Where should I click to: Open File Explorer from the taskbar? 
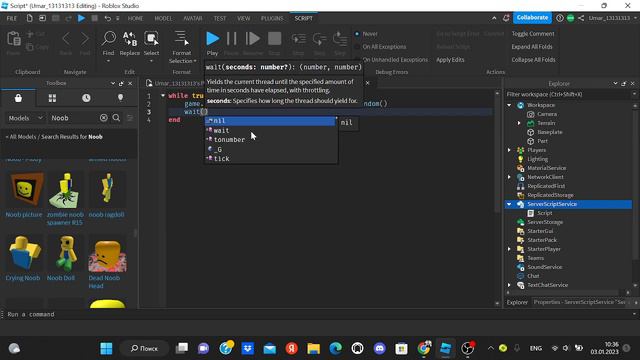[x=313, y=348]
